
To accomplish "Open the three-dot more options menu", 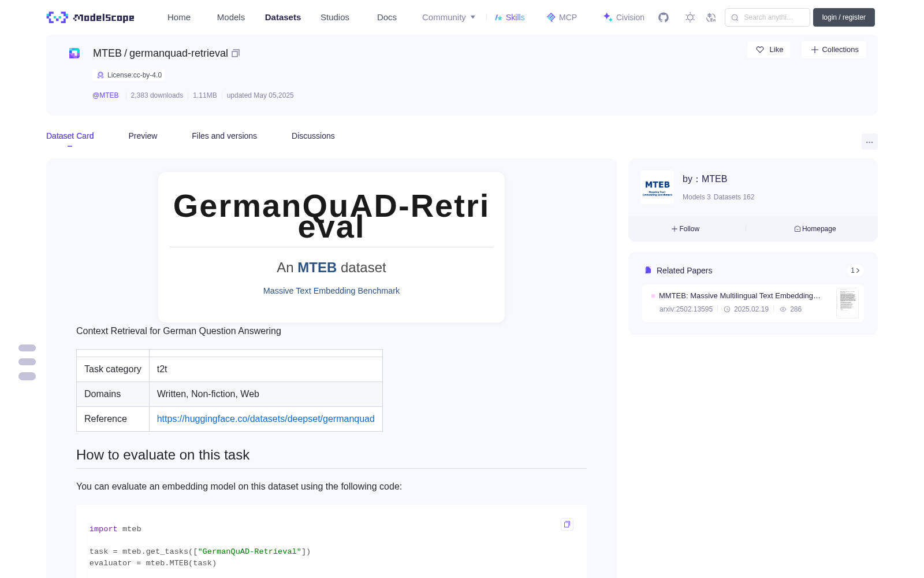I will pyautogui.click(x=870, y=142).
